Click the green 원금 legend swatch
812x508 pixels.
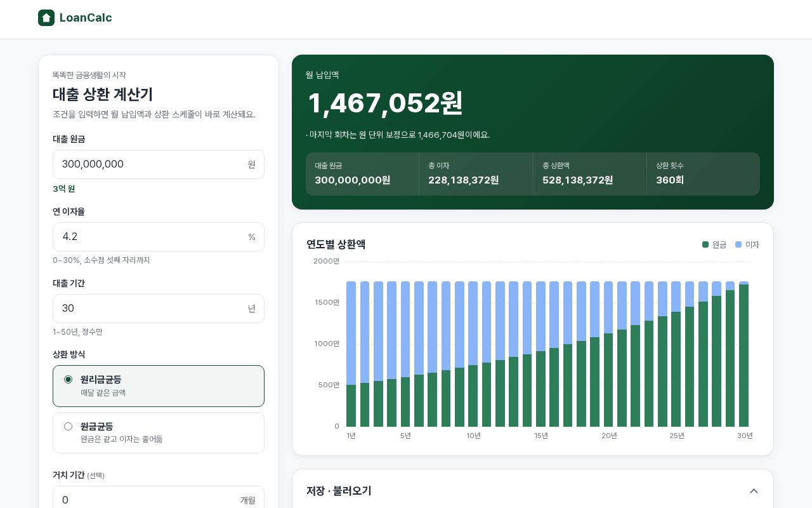(705, 244)
